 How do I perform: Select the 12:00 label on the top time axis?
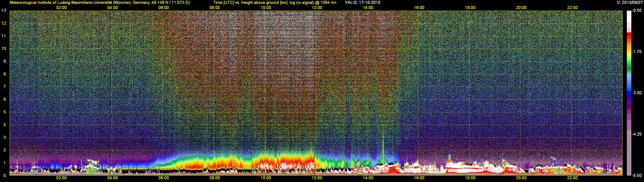point(317,8)
